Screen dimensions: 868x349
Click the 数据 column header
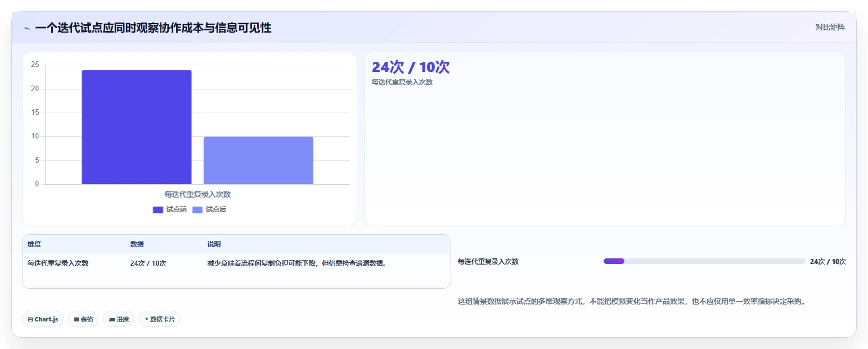tap(137, 244)
